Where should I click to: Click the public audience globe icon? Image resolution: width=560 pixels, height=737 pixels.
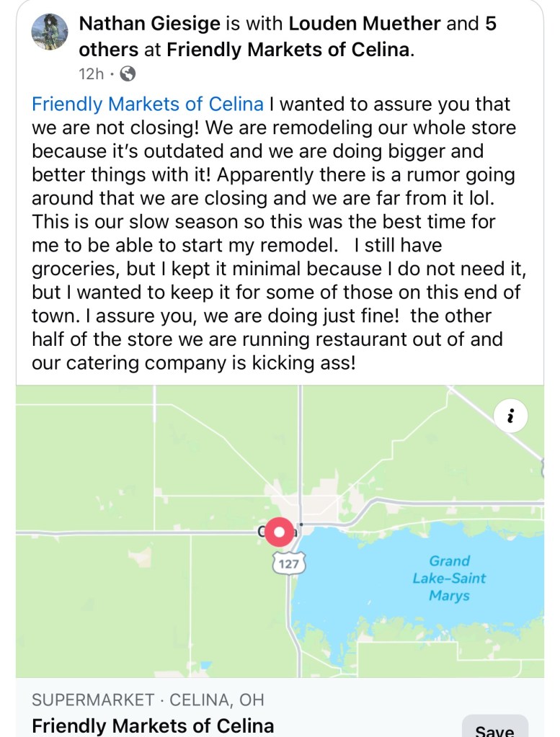128,73
